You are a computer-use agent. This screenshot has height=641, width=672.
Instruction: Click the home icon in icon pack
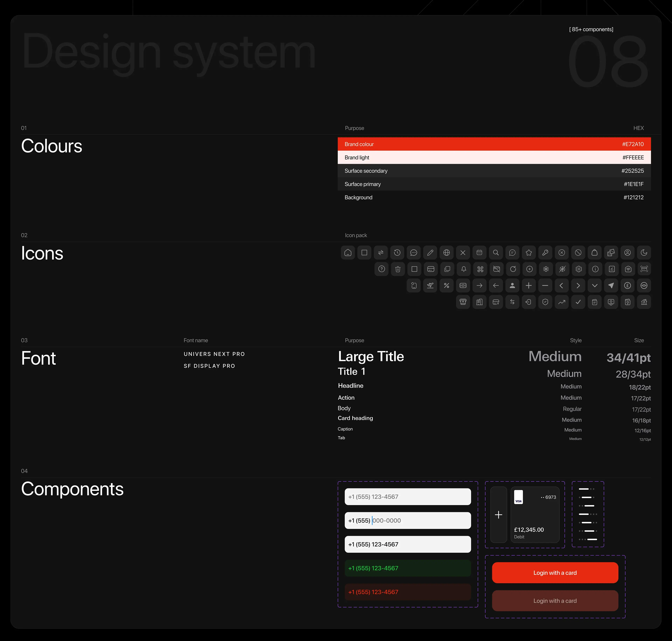[348, 253]
